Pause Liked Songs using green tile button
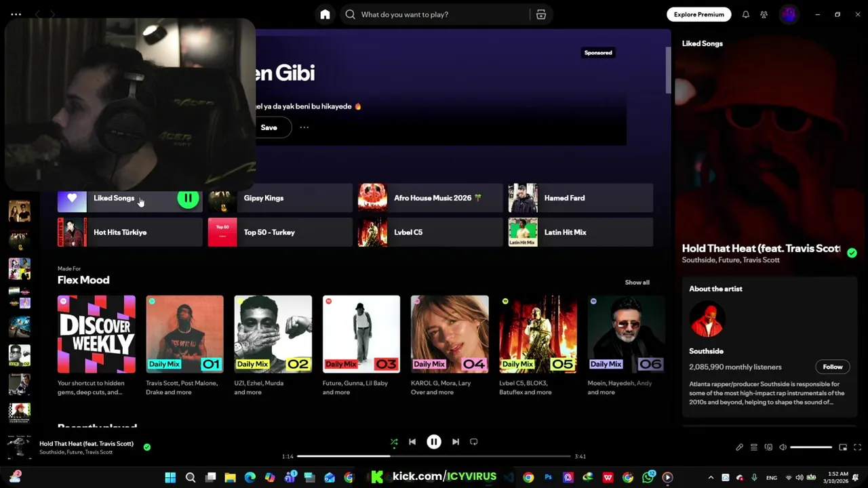The height and width of the screenshot is (488, 868). coord(188,199)
